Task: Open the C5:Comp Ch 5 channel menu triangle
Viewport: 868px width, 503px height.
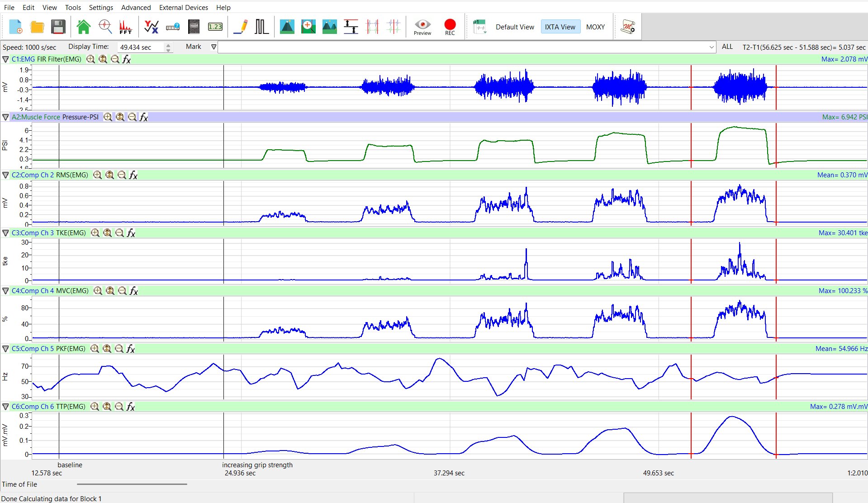Action: coord(5,349)
